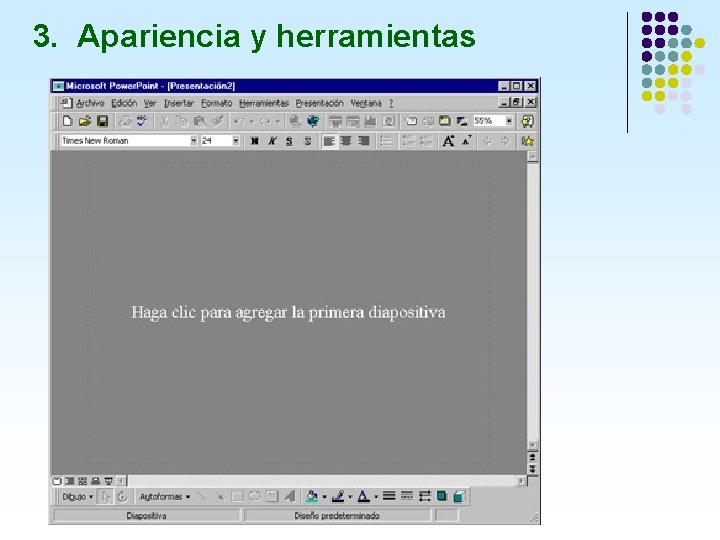Open the Arrow Style icon
Viewport: 720px width, 540px height.
click(x=424, y=496)
